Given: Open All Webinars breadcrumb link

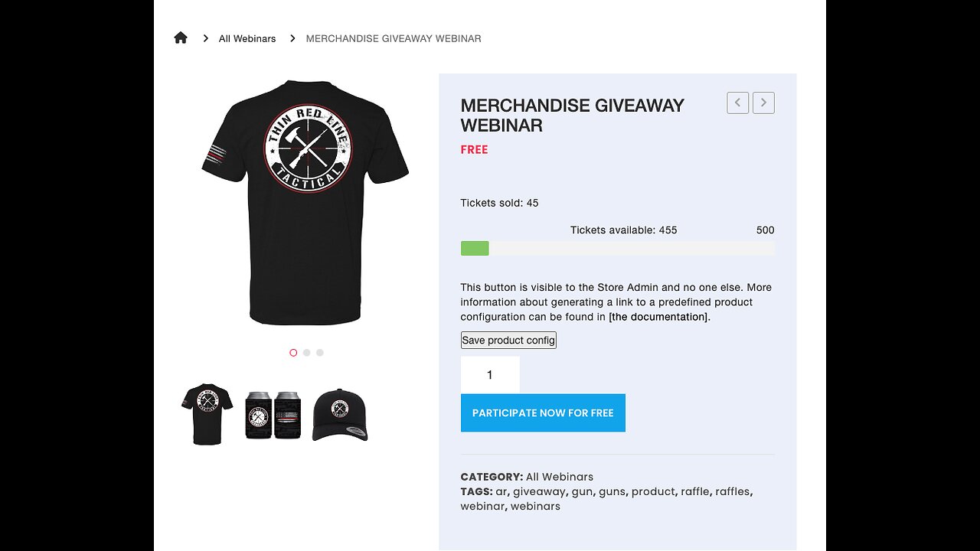Looking at the screenshot, I should 247,38.
